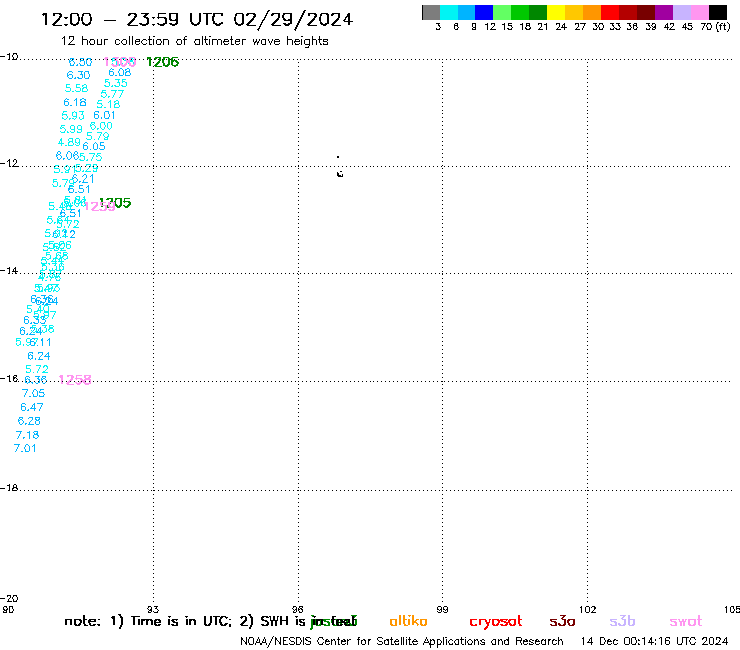This screenshot has width=740, height=650.
Task: Click the '102' longitude axis label
Action: (588, 609)
